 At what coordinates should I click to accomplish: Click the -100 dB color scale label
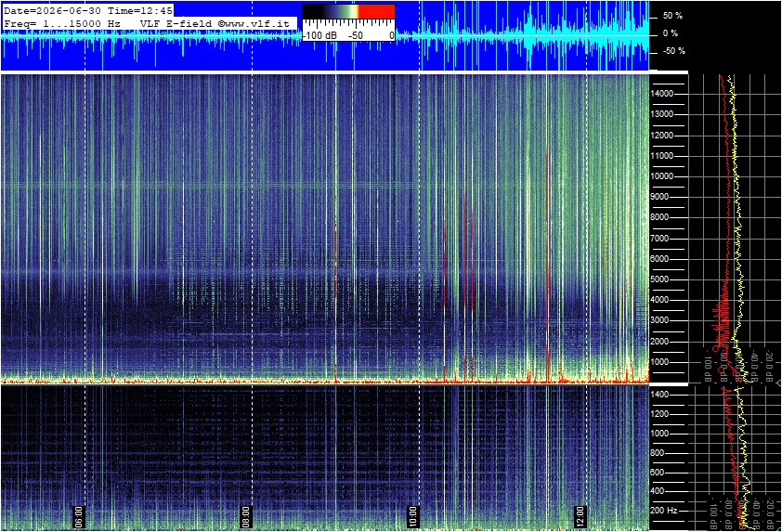(x=319, y=35)
